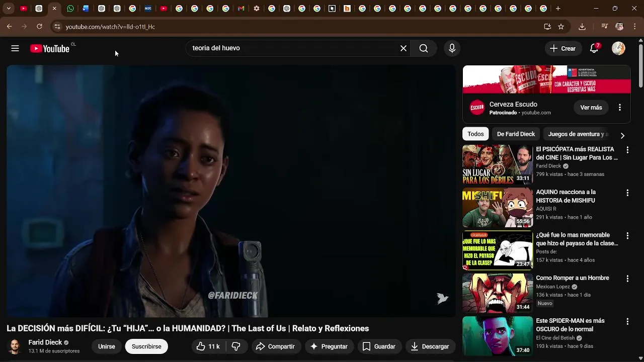Open the tab search dropdown arrow
644x362 pixels.
[x=9, y=9]
